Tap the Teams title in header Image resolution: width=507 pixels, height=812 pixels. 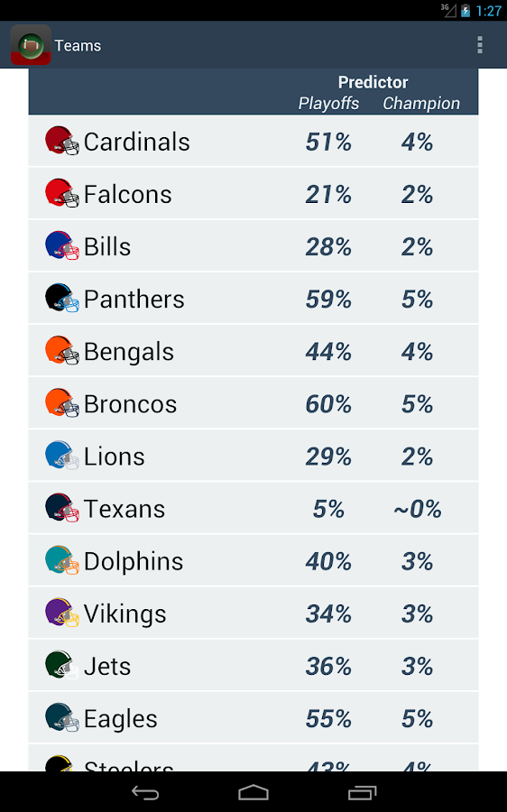pos(78,46)
